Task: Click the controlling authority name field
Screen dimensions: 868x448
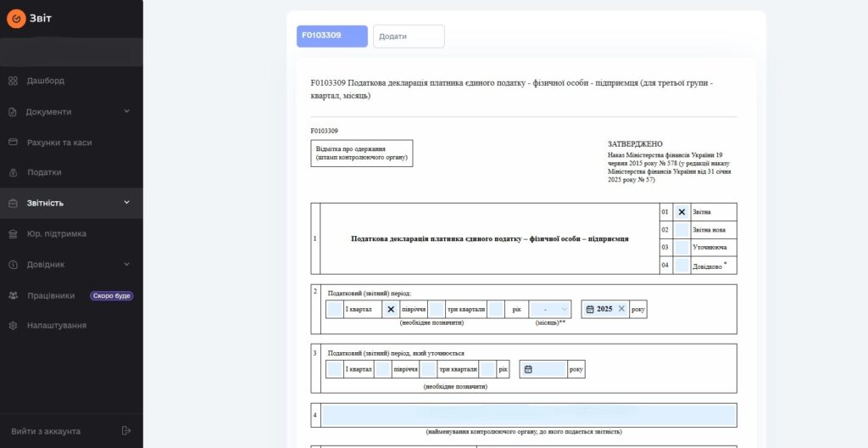Action: point(529,415)
